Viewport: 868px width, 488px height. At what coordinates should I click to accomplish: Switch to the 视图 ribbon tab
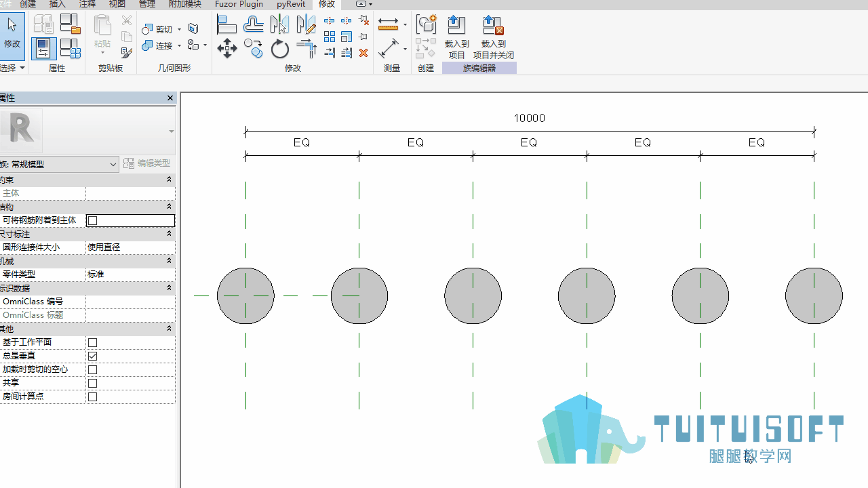[x=117, y=4]
